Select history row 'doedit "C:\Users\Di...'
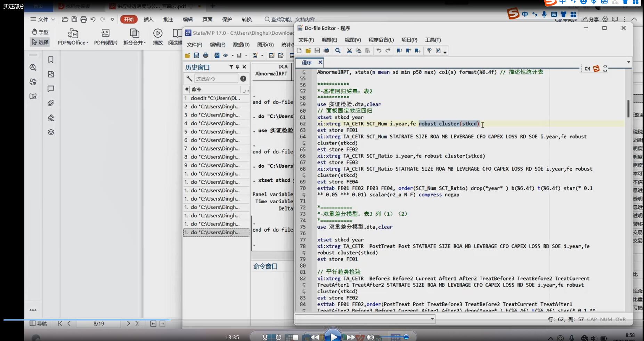Viewport: 644px width, 341px height. click(x=216, y=98)
